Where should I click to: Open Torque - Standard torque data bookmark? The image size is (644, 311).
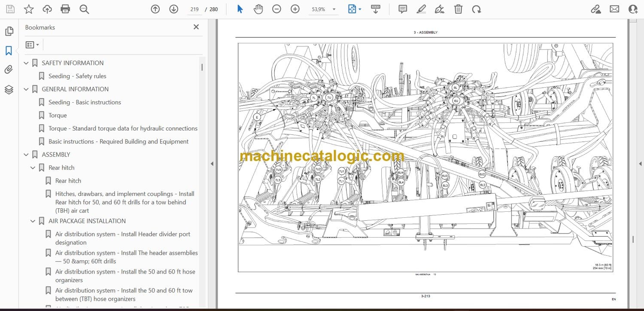pos(123,128)
